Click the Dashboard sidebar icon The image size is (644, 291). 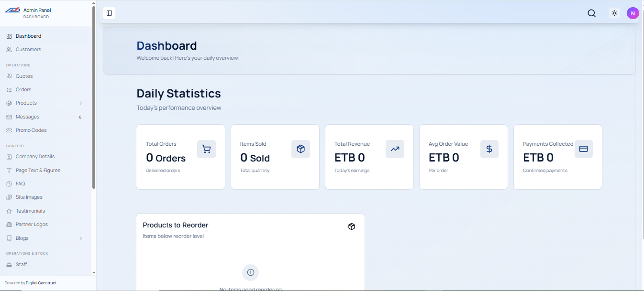(9, 36)
